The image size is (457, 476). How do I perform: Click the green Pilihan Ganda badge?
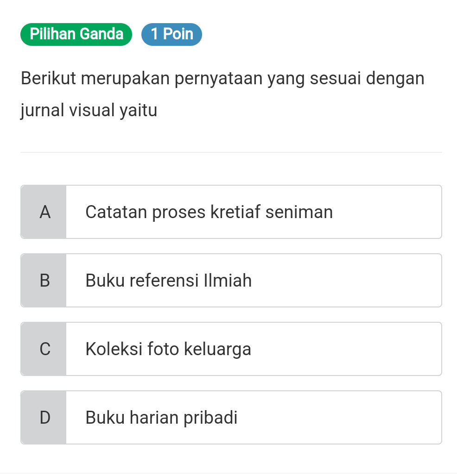pos(76,34)
